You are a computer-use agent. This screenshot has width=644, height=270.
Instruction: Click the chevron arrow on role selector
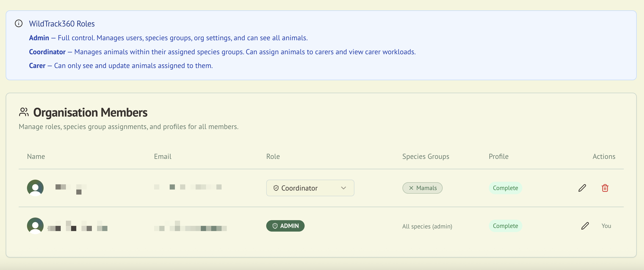344,188
